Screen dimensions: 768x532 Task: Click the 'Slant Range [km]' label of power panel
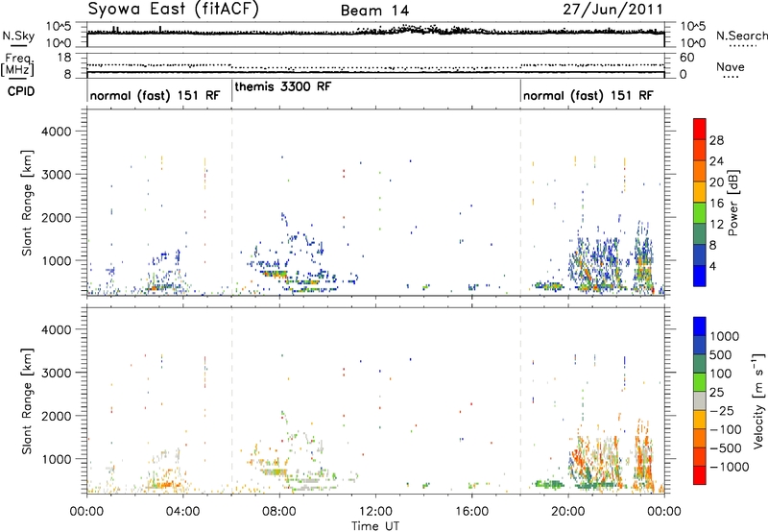point(27,203)
